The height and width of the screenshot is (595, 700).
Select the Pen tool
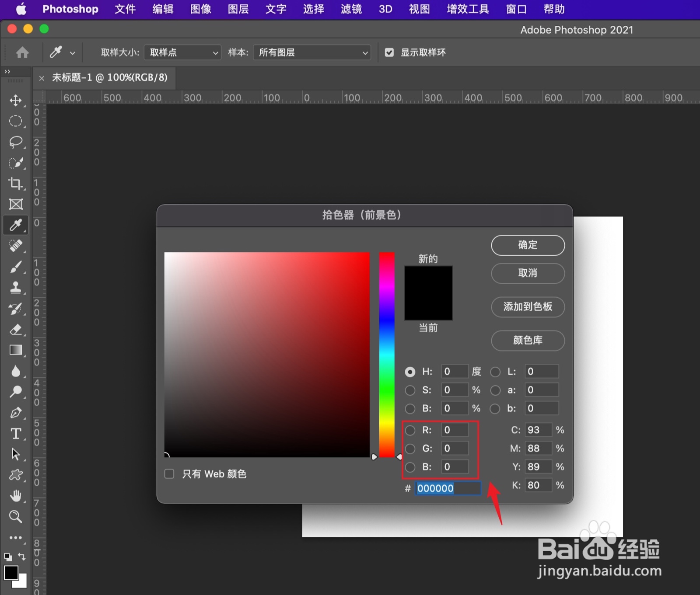pos(16,413)
